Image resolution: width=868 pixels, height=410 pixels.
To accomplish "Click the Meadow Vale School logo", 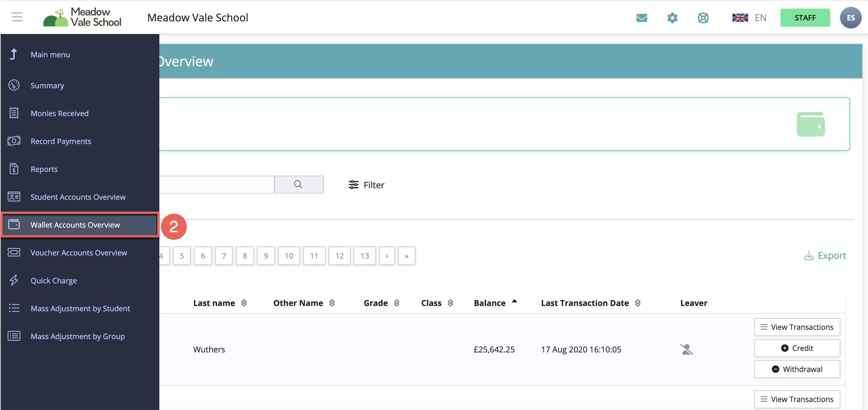I will pos(82,17).
